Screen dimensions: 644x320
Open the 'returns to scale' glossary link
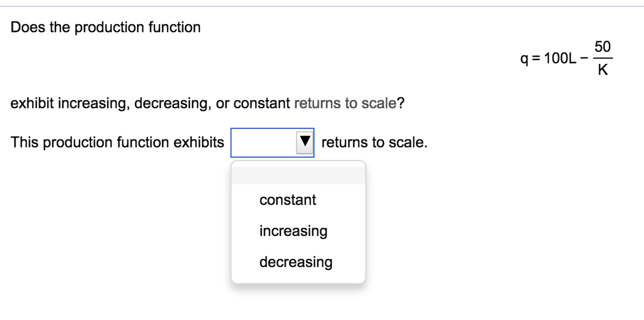(x=345, y=103)
